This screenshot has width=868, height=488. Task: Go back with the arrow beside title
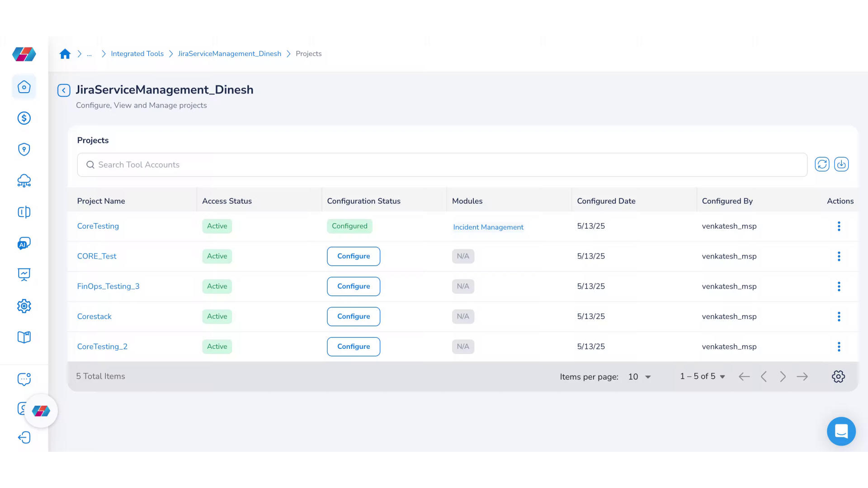click(64, 90)
